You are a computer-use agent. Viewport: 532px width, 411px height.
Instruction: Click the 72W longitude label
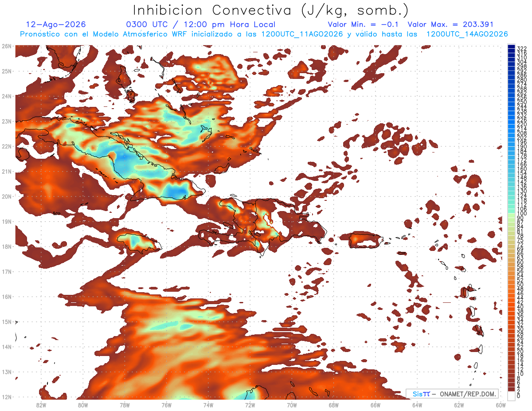click(x=250, y=405)
